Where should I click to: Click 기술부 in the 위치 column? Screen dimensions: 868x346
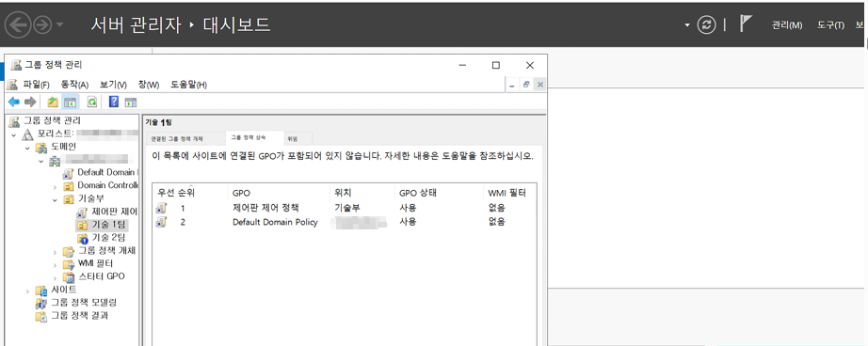[347, 209]
